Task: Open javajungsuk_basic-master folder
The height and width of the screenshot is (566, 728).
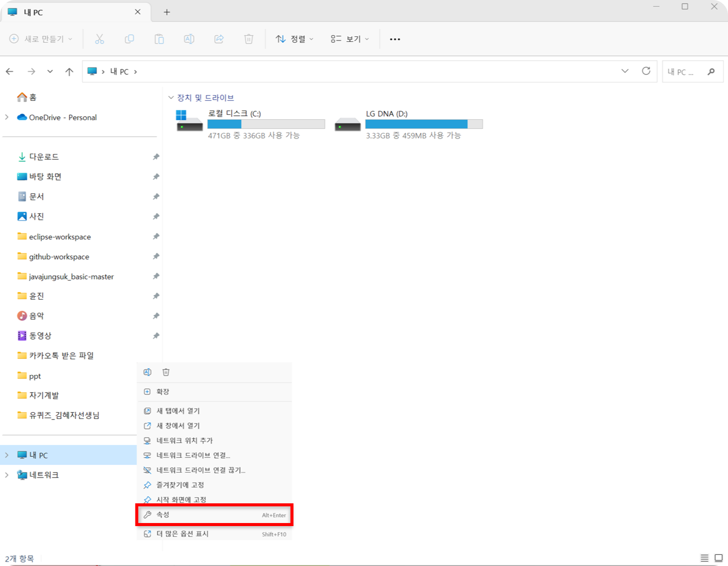Action: coord(65,276)
